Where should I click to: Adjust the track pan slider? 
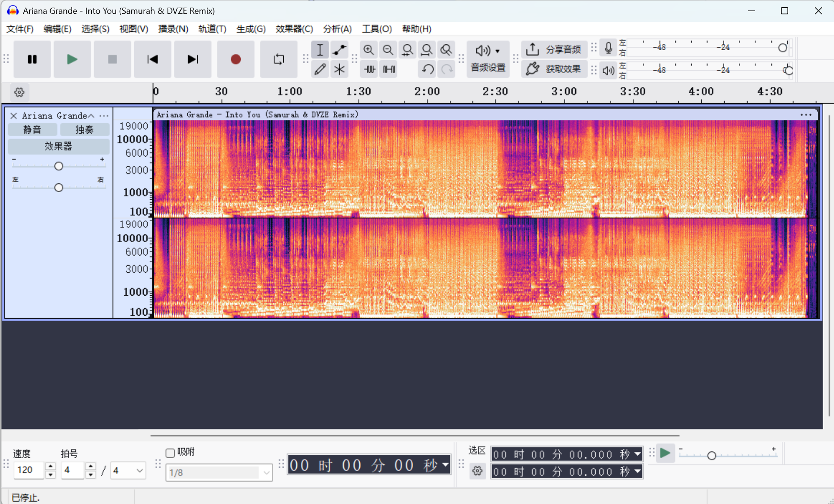point(58,187)
